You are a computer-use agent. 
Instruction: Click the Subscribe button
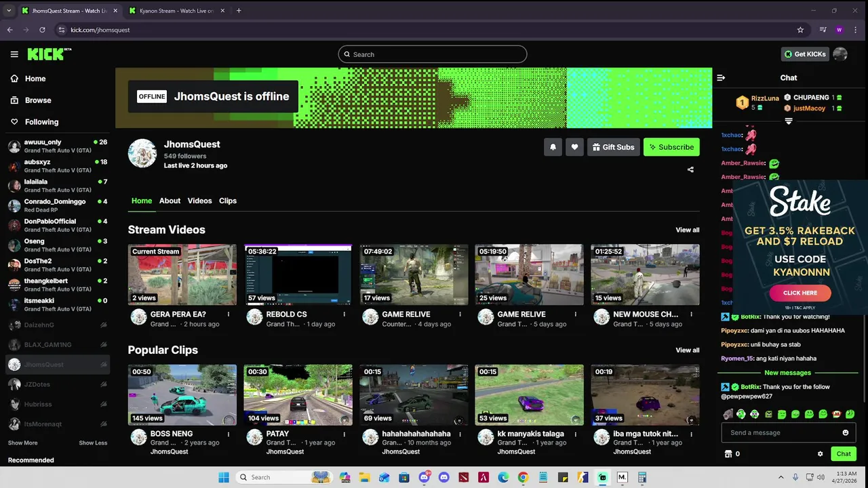671,147
